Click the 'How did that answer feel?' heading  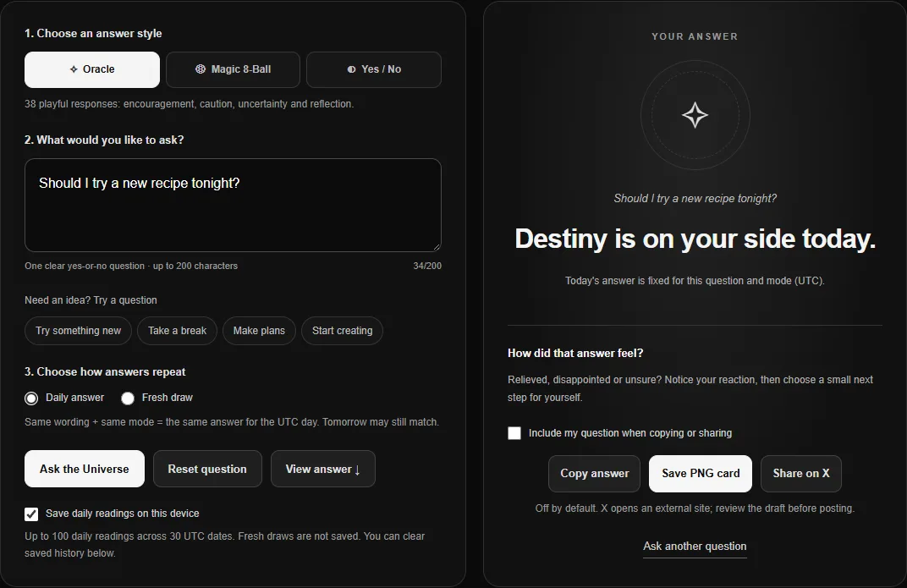pos(575,354)
